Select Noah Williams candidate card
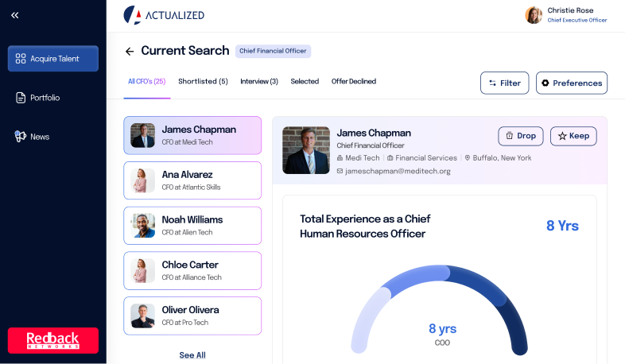Screen dimensions: 625x364 [x=192, y=226]
